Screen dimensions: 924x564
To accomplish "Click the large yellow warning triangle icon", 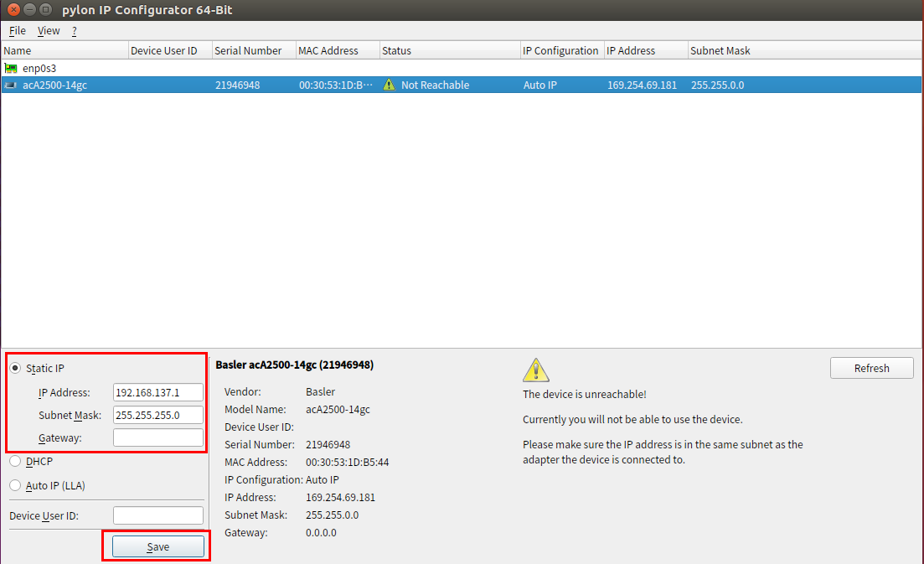I will pyautogui.click(x=535, y=370).
